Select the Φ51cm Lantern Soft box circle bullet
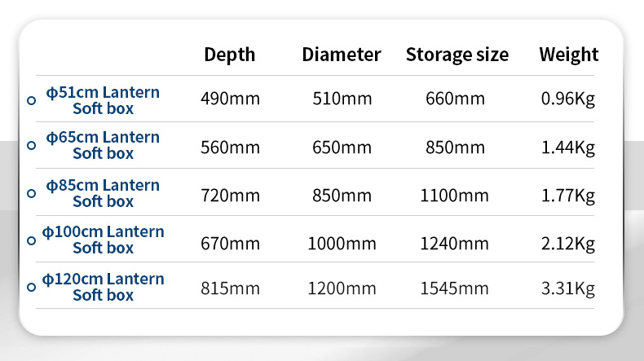644x361 pixels. coord(31,100)
